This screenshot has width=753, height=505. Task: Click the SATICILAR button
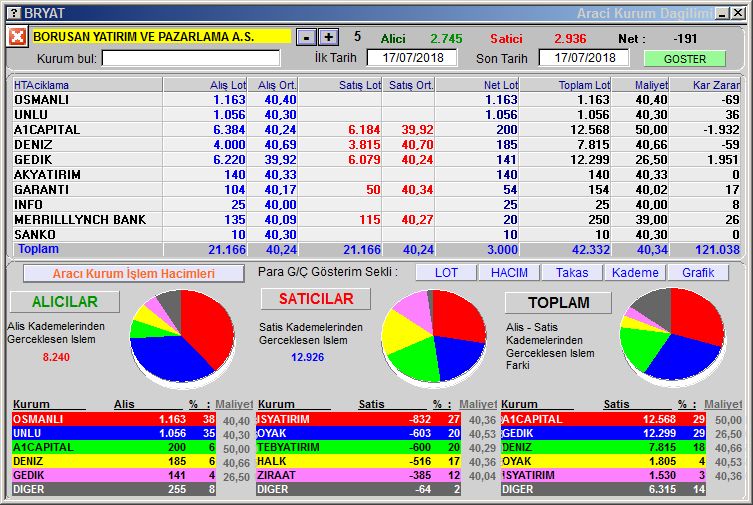(x=316, y=299)
